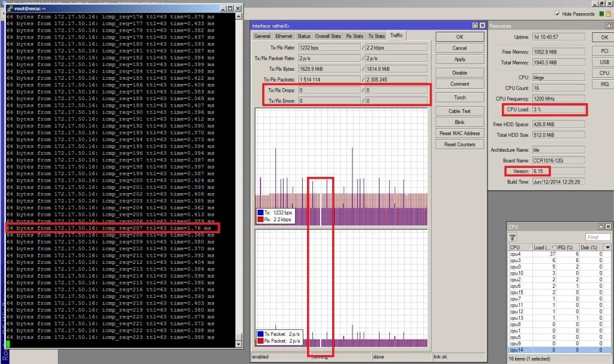614x364 pixels.
Task: Launch the Torch tool
Action: point(460,98)
